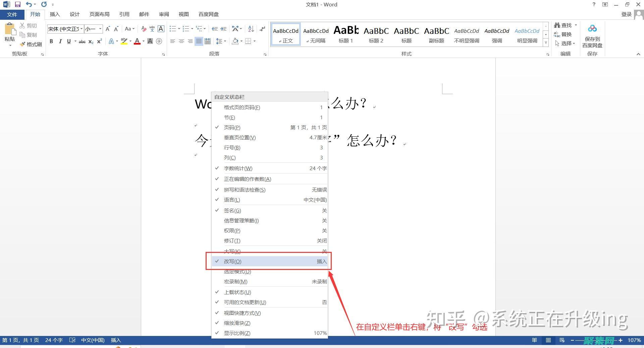Open the 百度网盘 ribbon tab
The width and height of the screenshot is (644, 348).
pos(208,14)
